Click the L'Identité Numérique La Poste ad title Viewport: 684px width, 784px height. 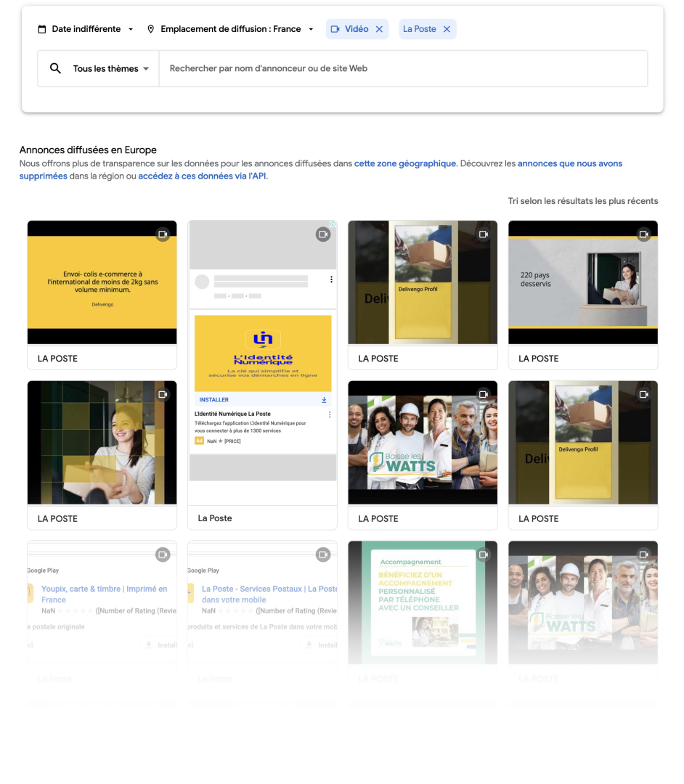[x=232, y=414]
